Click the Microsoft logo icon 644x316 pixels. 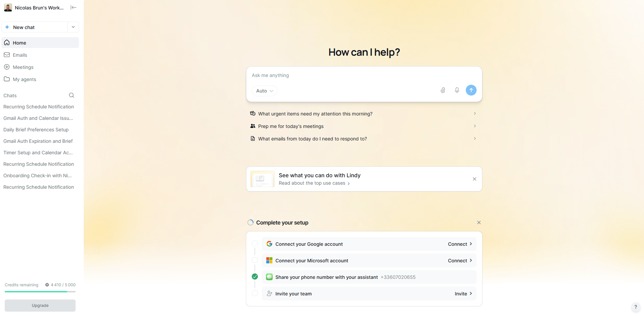coord(269,260)
